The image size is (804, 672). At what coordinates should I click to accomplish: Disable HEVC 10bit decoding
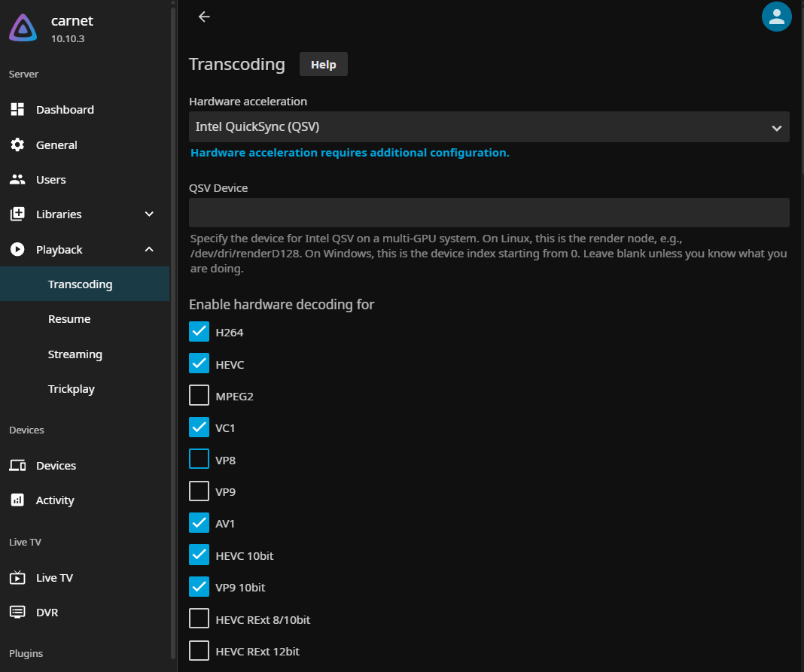(x=199, y=555)
